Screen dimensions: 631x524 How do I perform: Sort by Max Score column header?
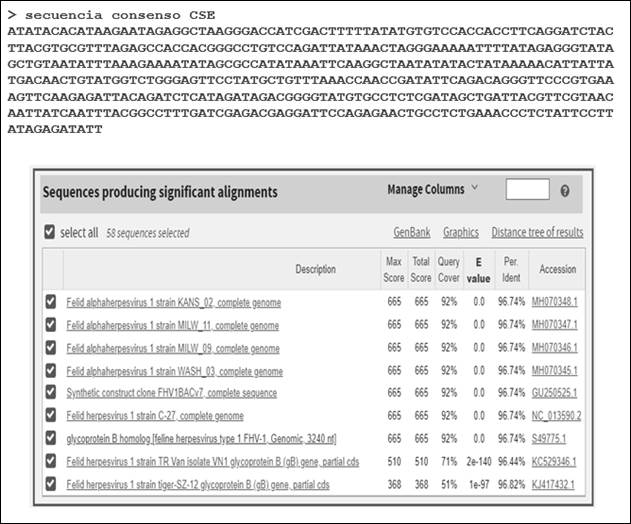coord(394,268)
